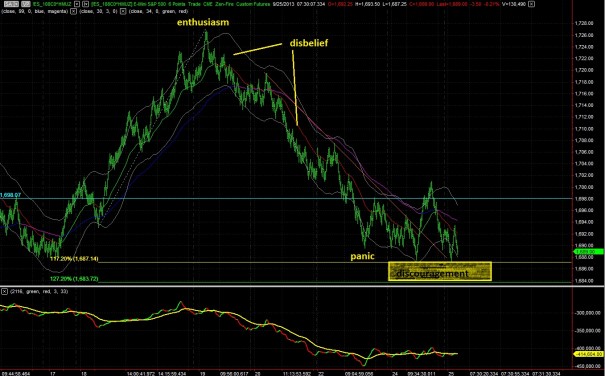The width and height of the screenshot is (605, 376).
Task: Click the ES symbol name in header
Action: (52, 4)
